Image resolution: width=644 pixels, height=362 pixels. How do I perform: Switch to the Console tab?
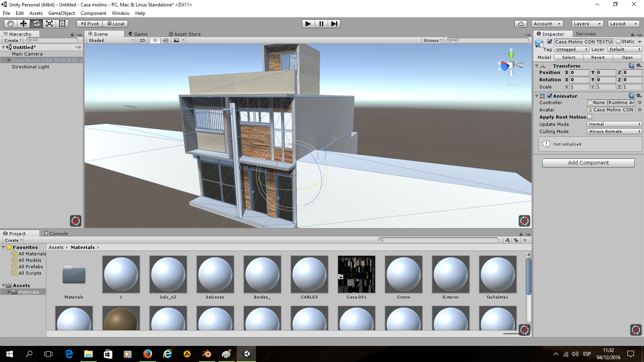(x=56, y=233)
